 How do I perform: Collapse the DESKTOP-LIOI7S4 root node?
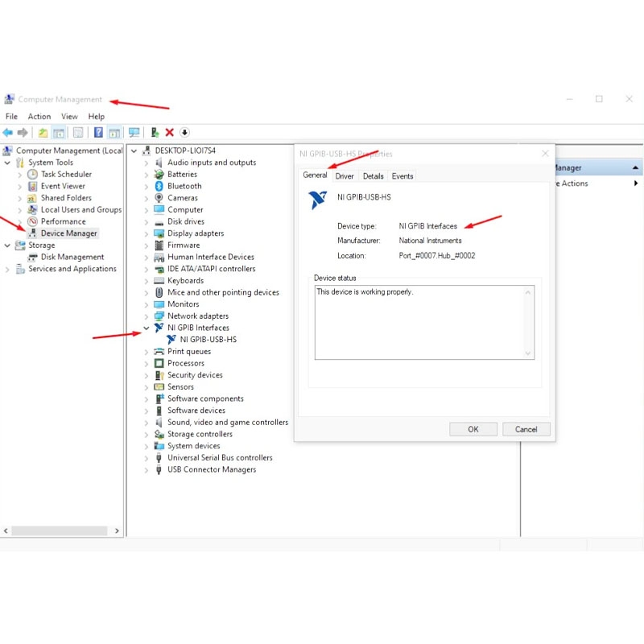coord(134,151)
